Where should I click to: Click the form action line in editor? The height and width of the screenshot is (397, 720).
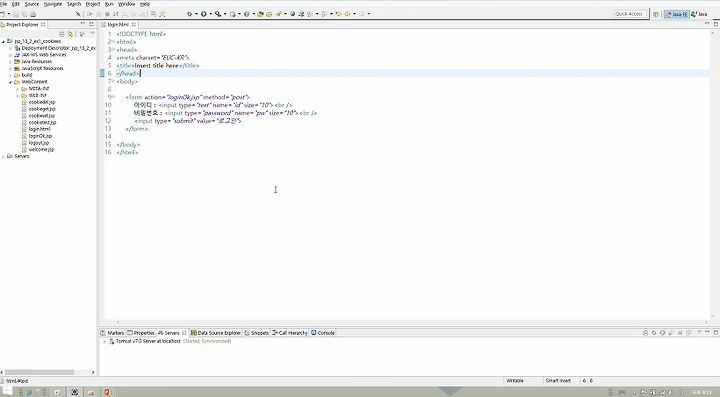[x=188, y=97]
